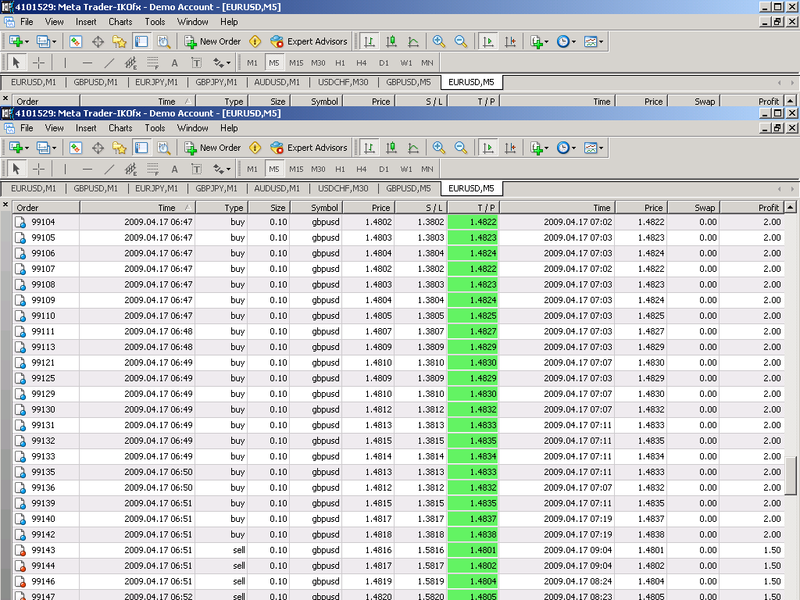Switch to M15 timeframe in lower window
The image size is (800, 600).
[x=296, y=169]
